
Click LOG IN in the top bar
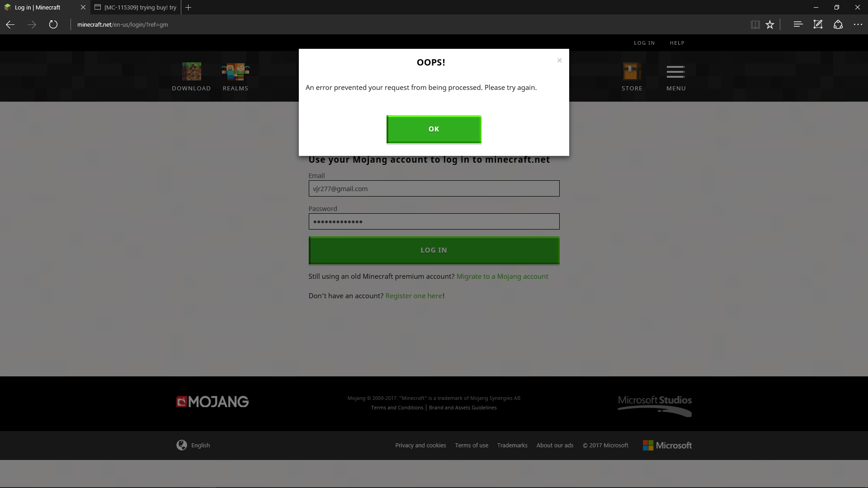tap(644, 43)
